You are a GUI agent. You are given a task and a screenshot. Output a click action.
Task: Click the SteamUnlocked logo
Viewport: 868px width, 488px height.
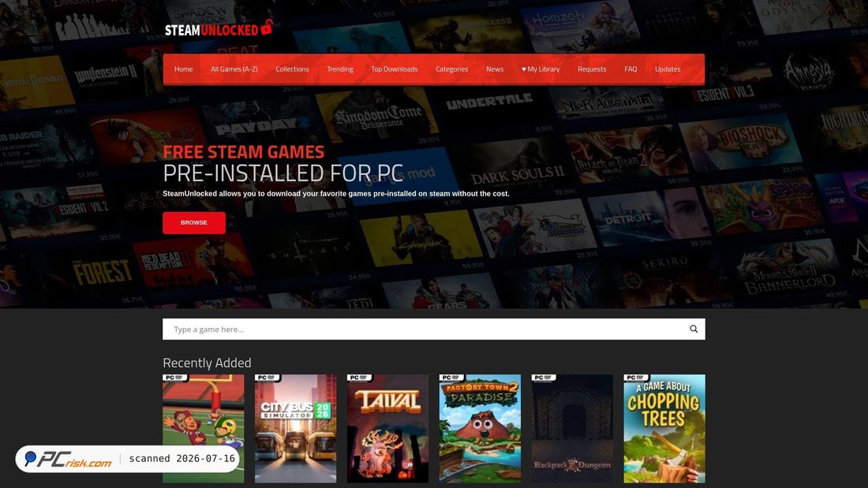point(219,28)
